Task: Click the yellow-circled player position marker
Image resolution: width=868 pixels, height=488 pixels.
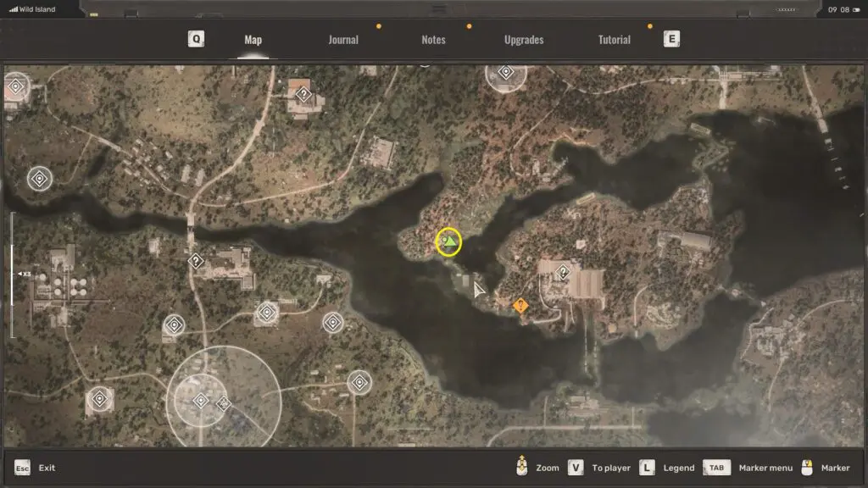Action: pos(448,242)
